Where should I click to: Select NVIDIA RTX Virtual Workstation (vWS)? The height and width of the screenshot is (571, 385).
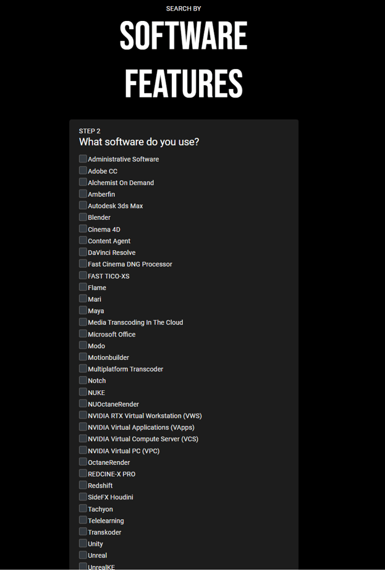pos(83,415)
